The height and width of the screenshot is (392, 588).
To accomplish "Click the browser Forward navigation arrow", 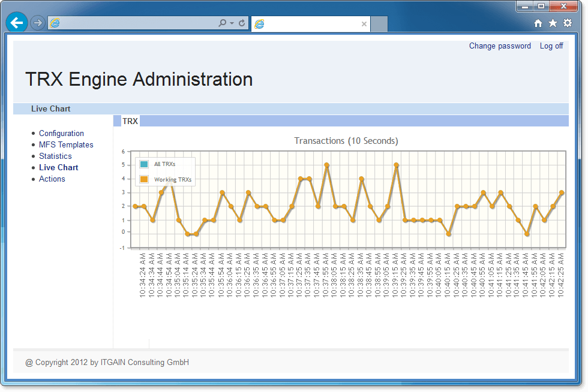I will 37,22.
